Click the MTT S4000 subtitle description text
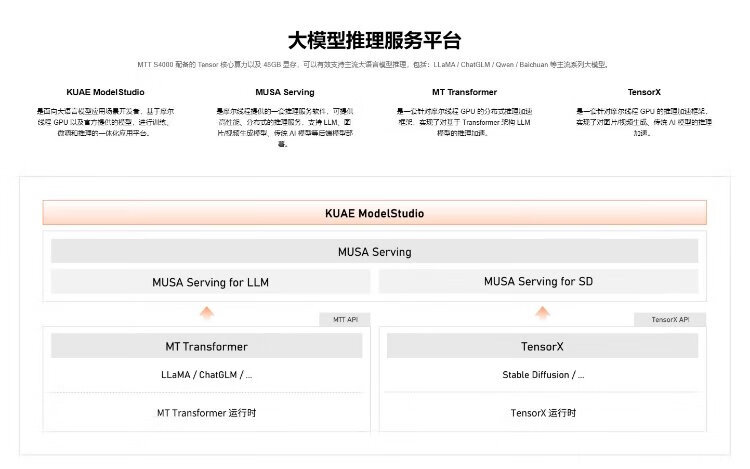Viewport: 750px width, 469px height. tap(374, 65)
